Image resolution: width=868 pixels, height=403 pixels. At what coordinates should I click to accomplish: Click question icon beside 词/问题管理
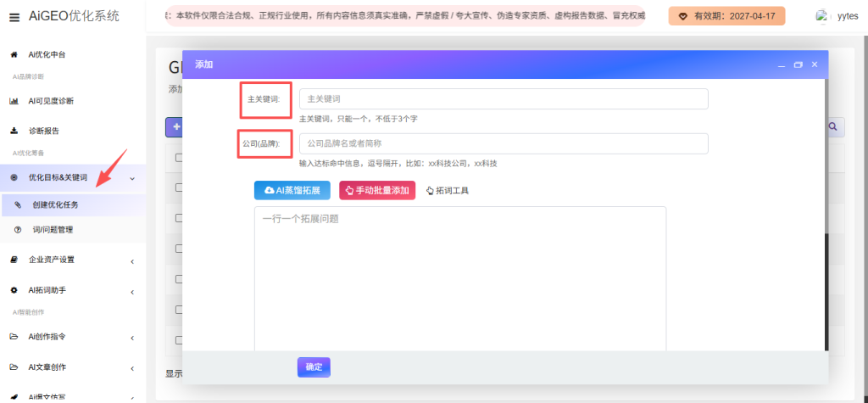point(18,229)
